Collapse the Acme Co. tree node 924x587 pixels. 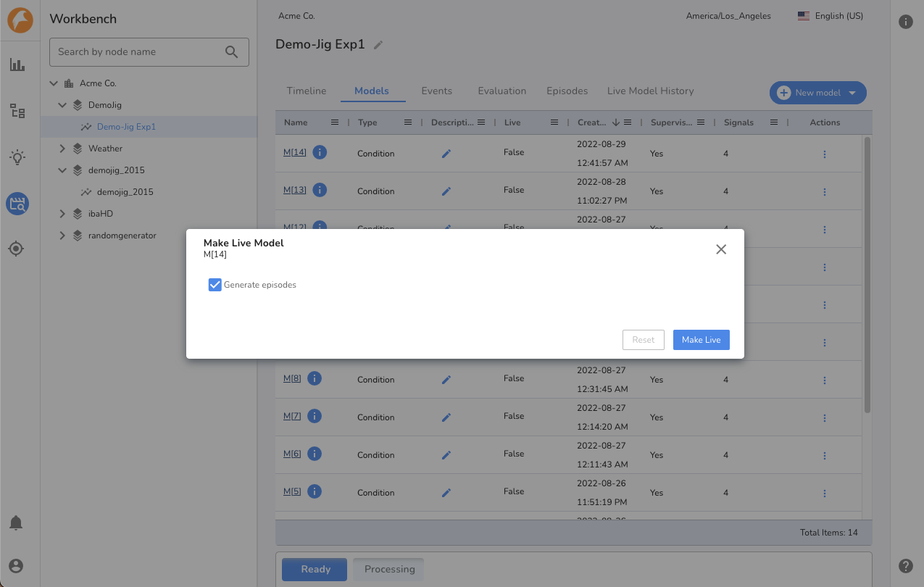pos(54,83)
